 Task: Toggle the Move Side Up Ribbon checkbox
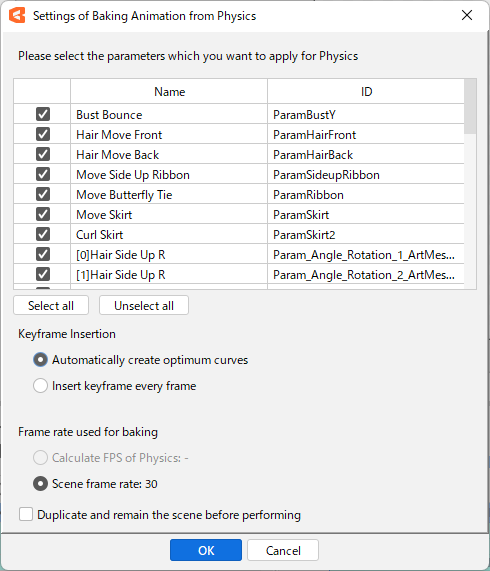(x=43, y=174)
